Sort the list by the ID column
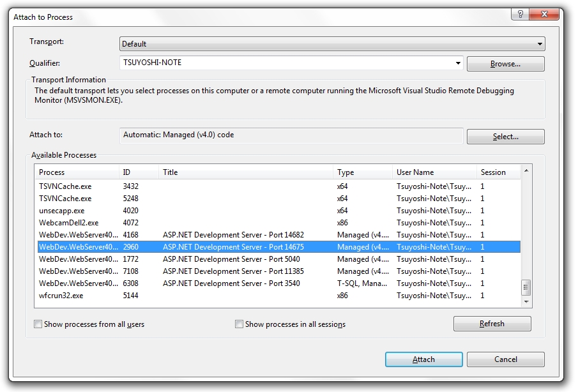 click(139, 172)
